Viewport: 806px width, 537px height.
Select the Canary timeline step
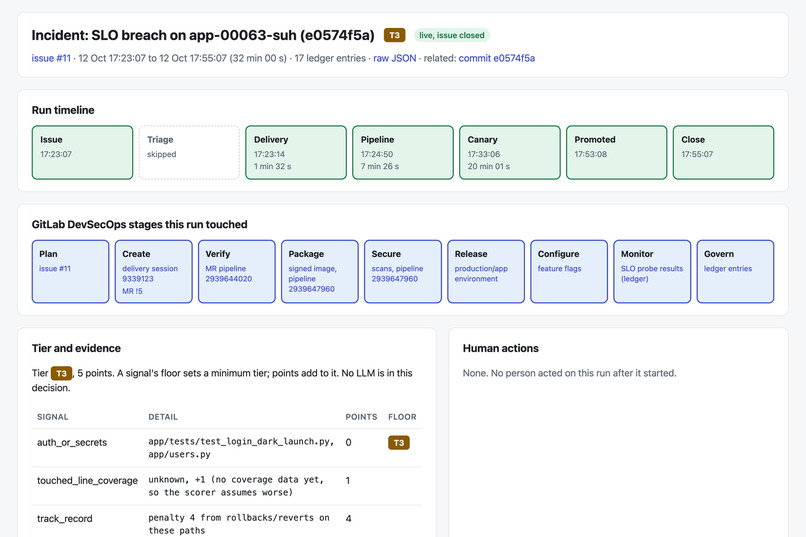(510, 153)
